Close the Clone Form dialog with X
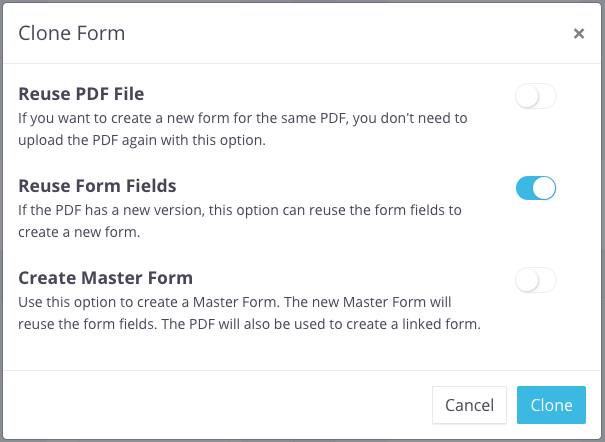The width and height of the screenshot is (605, 442). pos(579,34)
